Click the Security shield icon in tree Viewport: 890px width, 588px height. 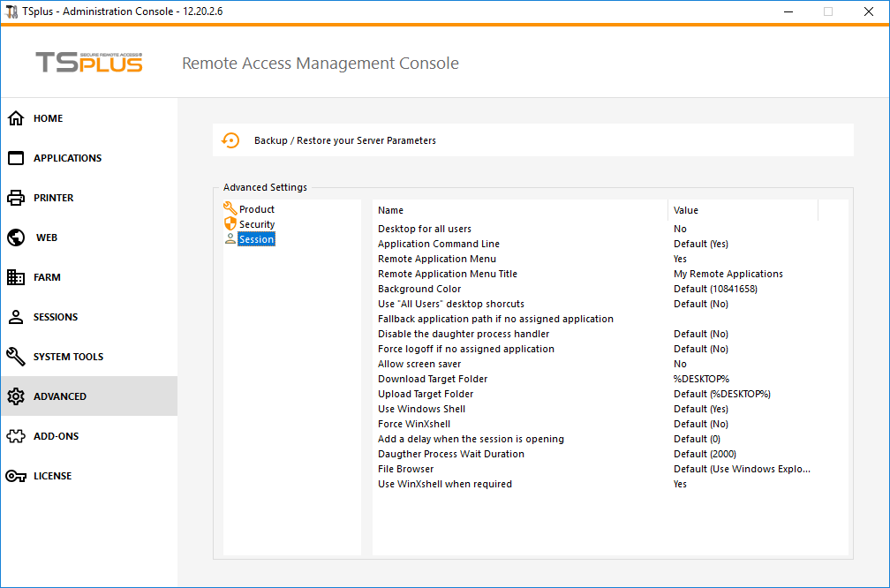coord(230,223)
